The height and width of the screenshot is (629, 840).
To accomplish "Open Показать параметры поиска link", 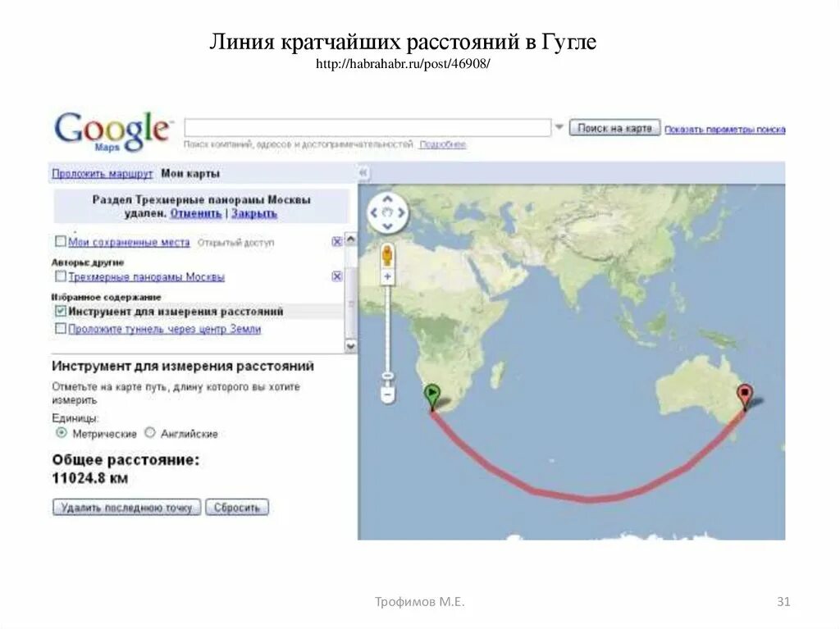I will tap(725, 130).
